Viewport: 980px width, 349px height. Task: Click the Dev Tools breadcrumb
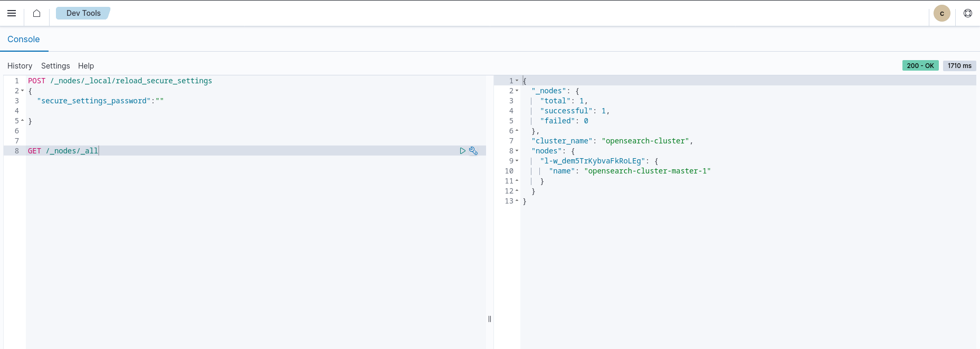(83, 13)
